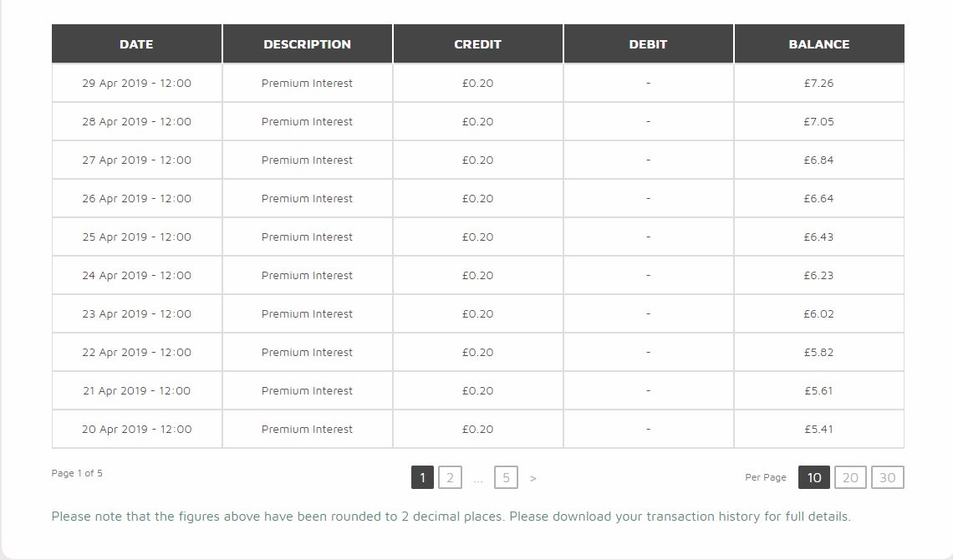Click the next page arrow

pyautogui.click(x=533, y=479)
